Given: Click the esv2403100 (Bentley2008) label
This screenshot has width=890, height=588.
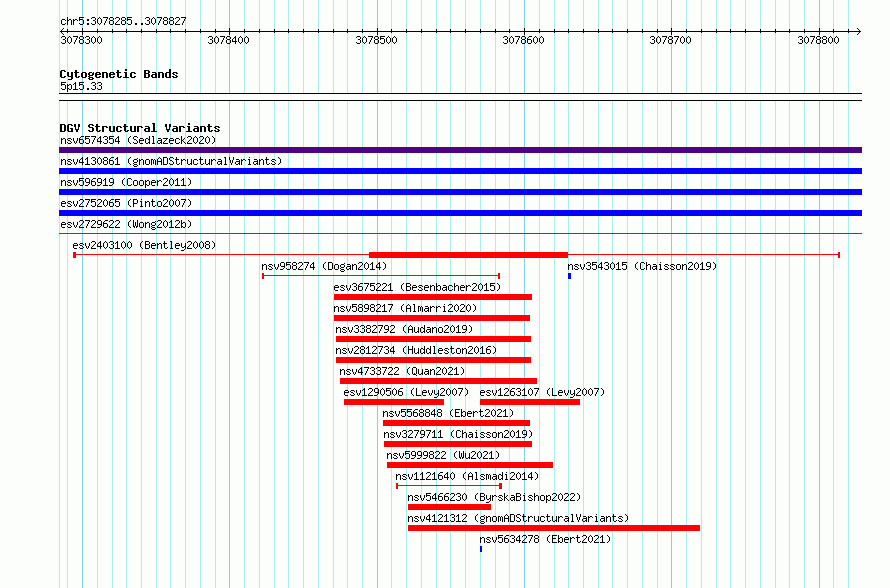Looking at the screenshot, I should tap(144, 245).
